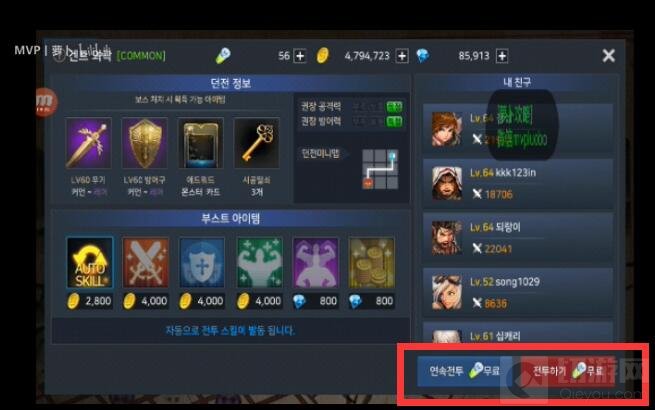Select the green muscle figure boost
This screenshot has width=655, height=410.
pos(259,262)
